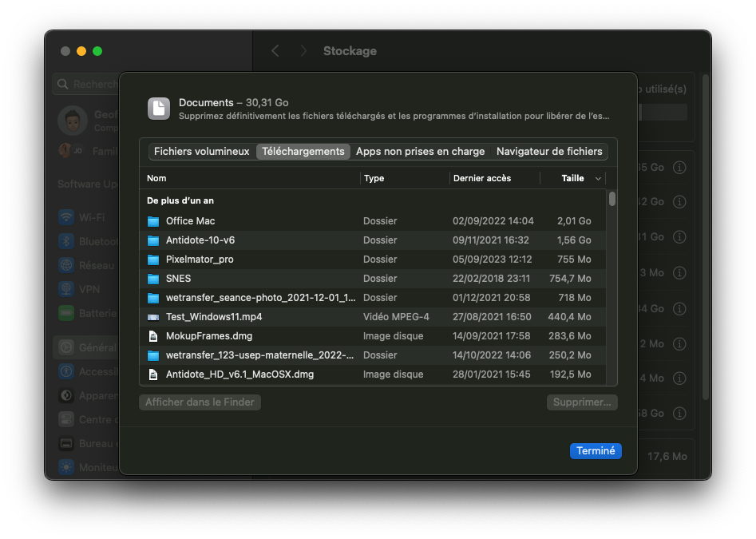Open the Batterie icon in the sidebar

point(66,313)
